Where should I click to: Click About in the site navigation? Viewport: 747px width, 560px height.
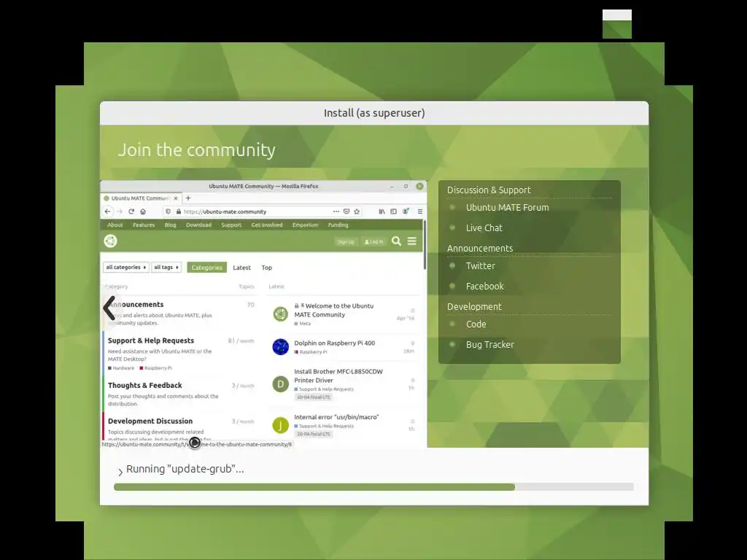115,225
